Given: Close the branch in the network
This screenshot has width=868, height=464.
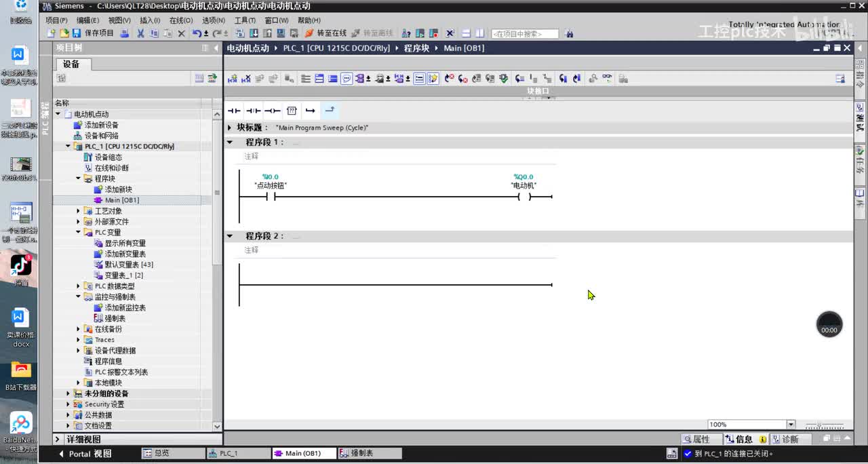Looking at the screenshot, I should [330, 110].
